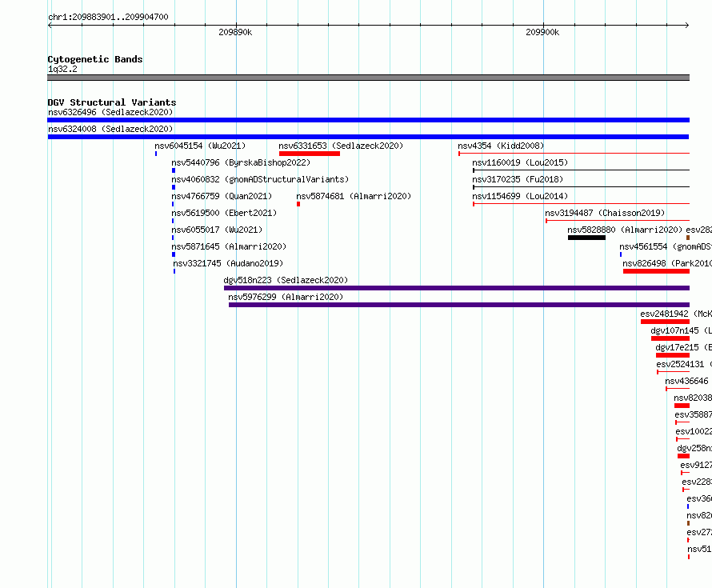Image resolution: width=712 pixels, height=588 pixels.
Task: Select the nsv5976299 purple variant bar
Action: [x=459, y=305]
